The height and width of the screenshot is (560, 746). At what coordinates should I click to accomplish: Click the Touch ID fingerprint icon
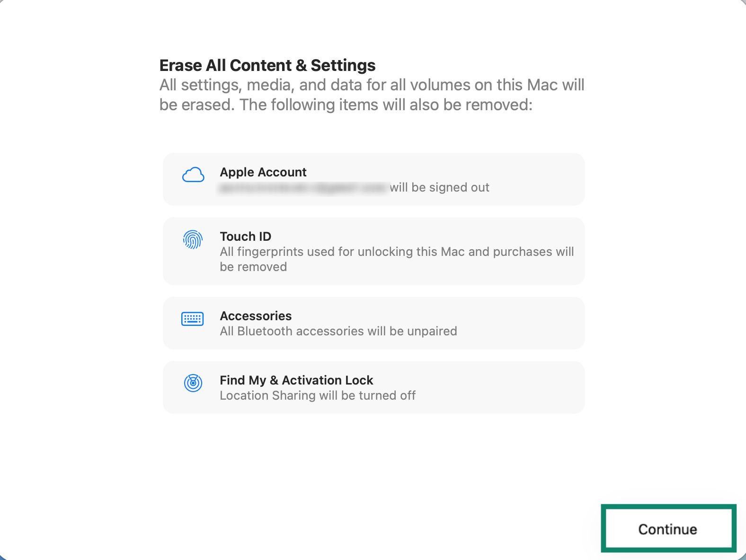[193, 240]
